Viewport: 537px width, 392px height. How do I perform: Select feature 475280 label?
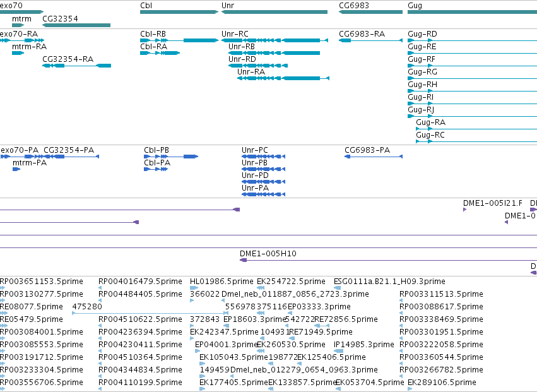pyautogui.click(x=87, y=307)
